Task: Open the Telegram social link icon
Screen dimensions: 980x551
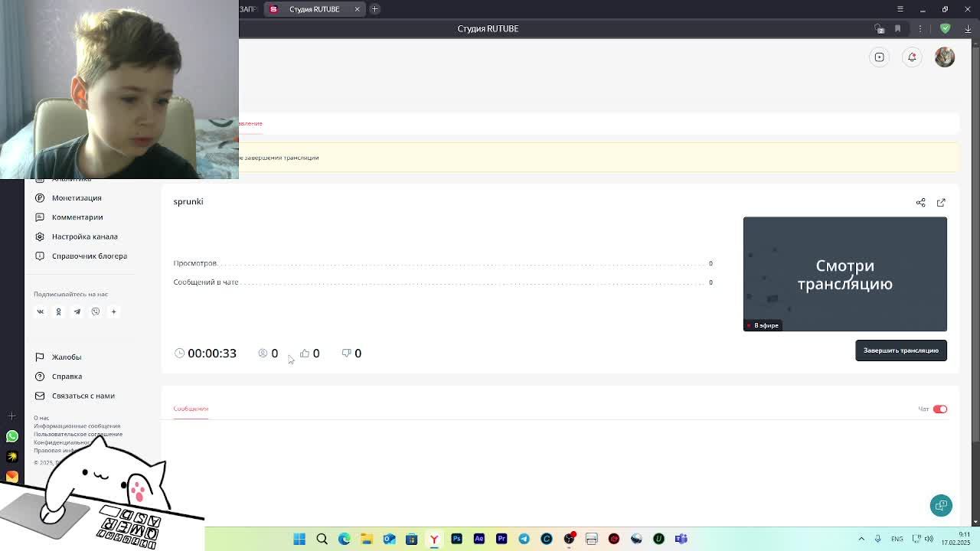Action: (x=77, y=311)
